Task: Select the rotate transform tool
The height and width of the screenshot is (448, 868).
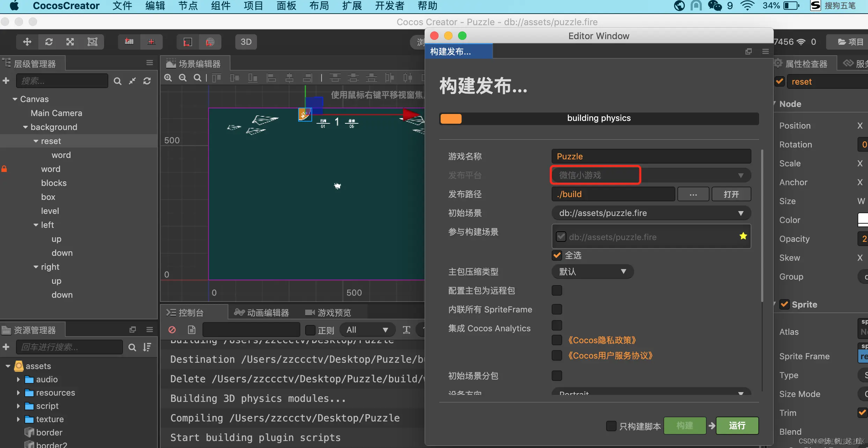Action: click(49, 42)
